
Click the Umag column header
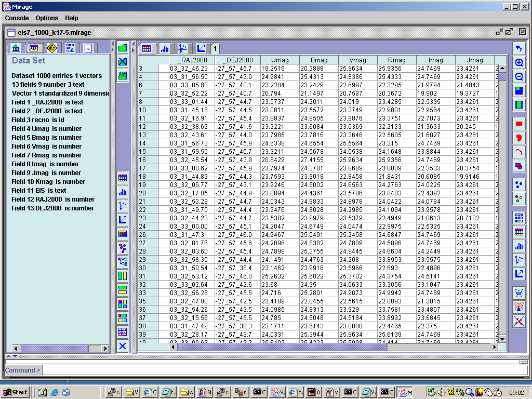[280, 60]
